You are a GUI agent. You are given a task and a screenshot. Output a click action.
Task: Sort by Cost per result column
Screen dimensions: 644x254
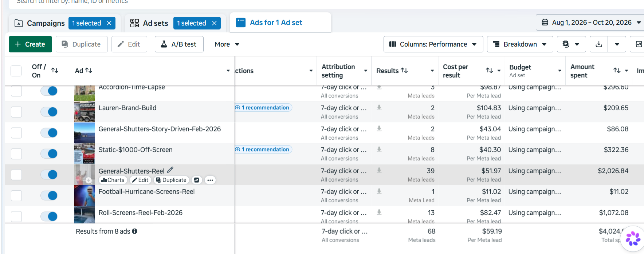coord(489,70)
